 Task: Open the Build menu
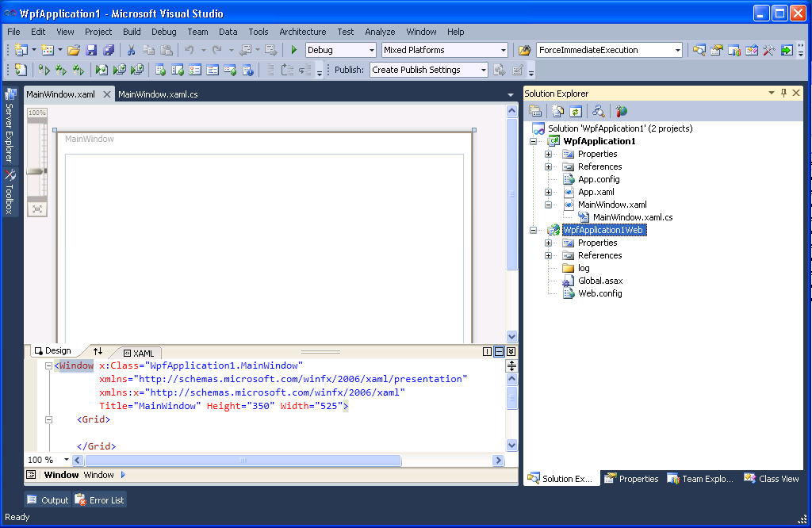pos(132,32)
